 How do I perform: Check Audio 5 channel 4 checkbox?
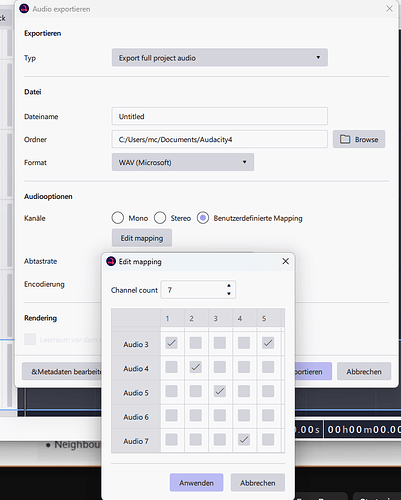pyautogui.click(x=244, y=391)
